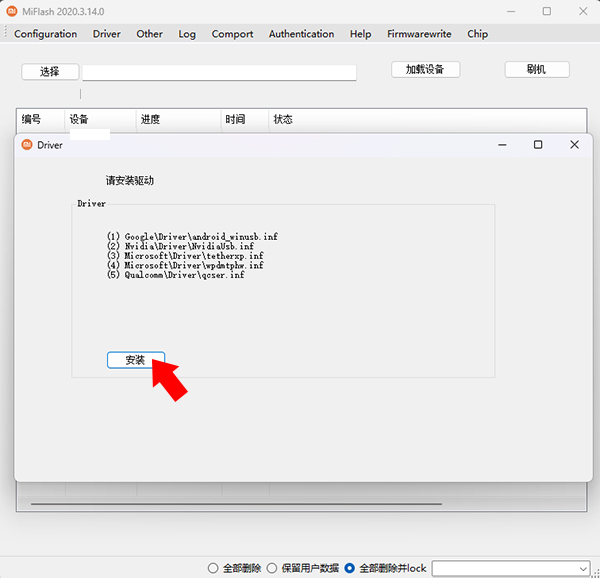The width and height of the screenshot is (600, 578).
Task: Focus the firmware path input field
Action: (219, 72)
